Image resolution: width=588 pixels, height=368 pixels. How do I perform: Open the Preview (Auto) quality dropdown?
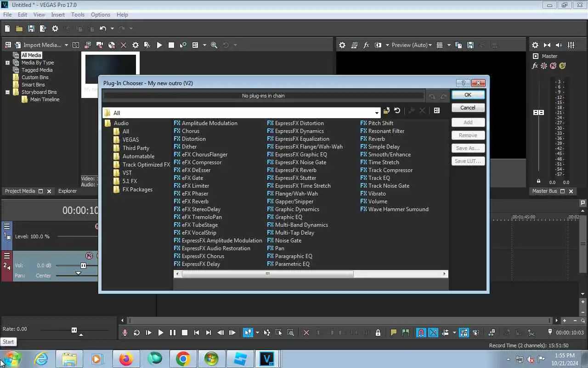[x=430, y=45]
